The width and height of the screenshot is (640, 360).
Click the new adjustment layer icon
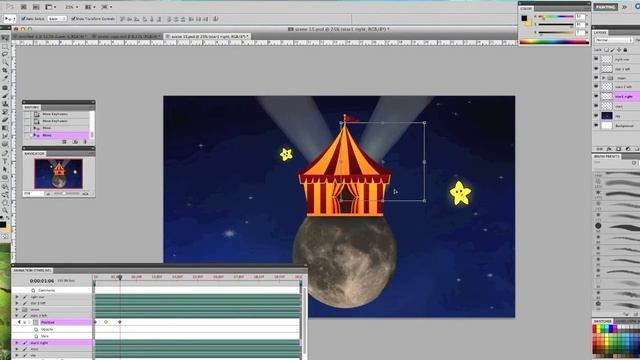point(628,149)
